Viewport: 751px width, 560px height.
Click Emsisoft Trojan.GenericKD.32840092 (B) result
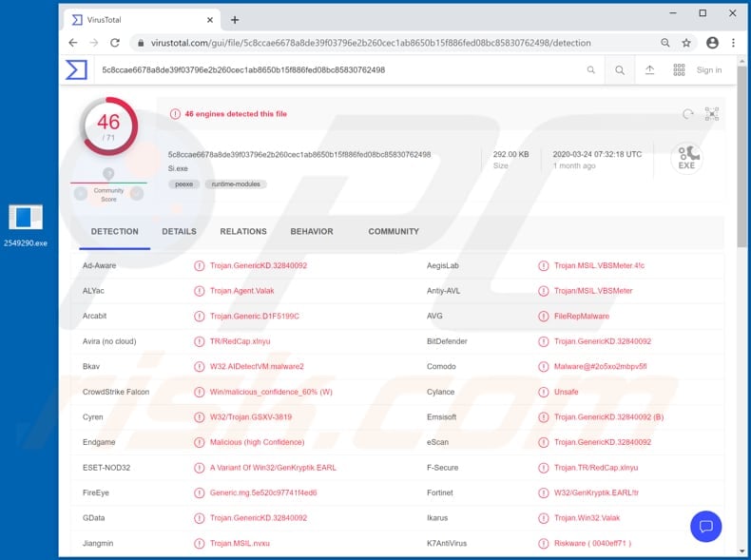click(608, 416)
